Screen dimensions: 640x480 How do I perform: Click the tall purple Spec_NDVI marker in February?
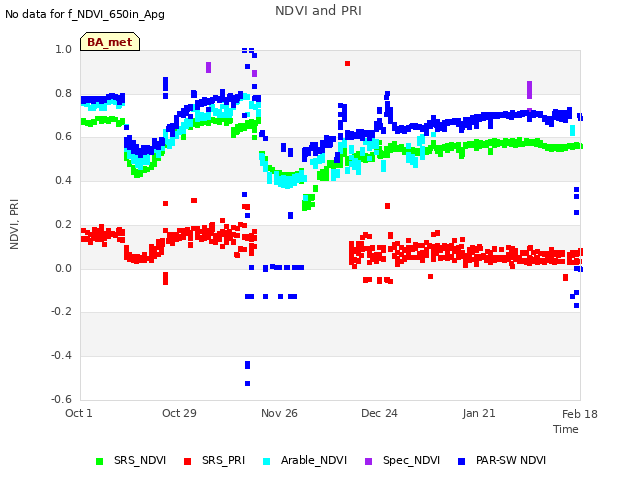[529, 90]
